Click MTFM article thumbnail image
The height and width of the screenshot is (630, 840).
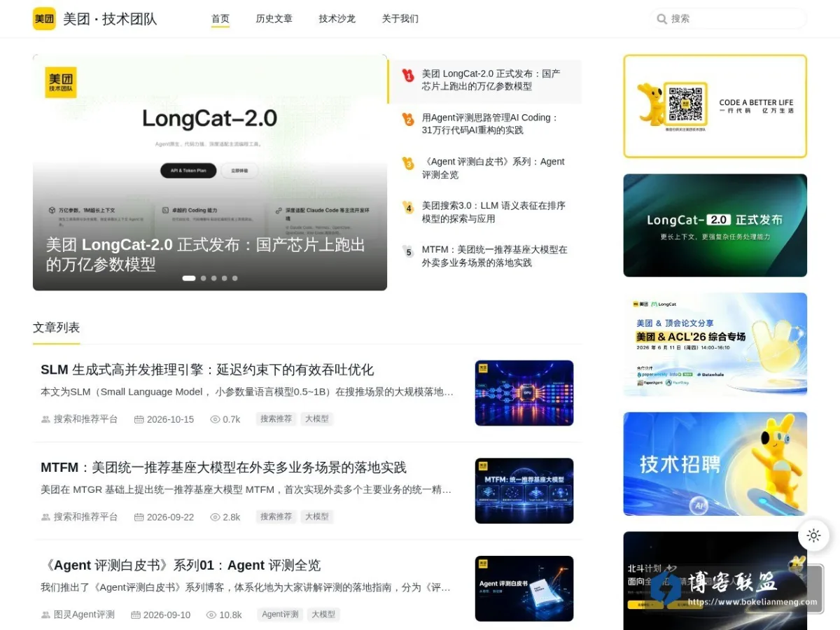(524, 491)
